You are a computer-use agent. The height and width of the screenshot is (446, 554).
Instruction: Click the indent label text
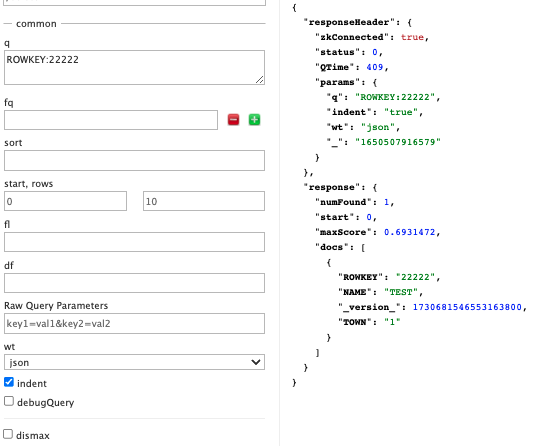(32, 384)
